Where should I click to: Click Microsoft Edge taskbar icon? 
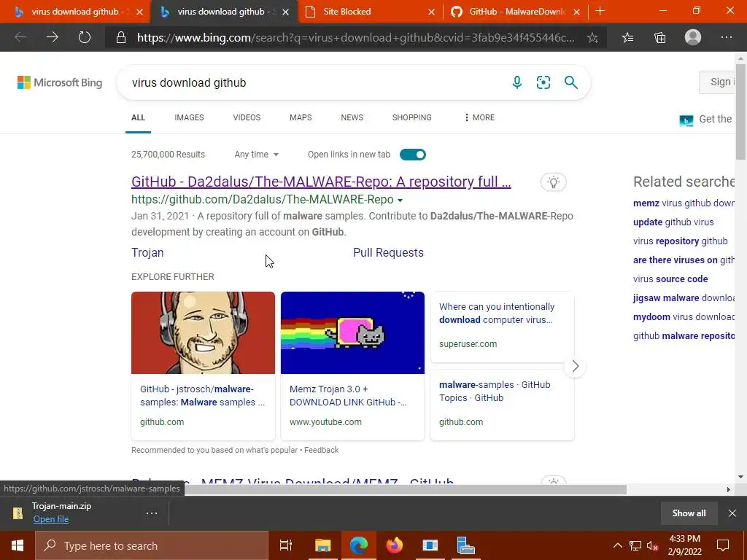point(358,545)
